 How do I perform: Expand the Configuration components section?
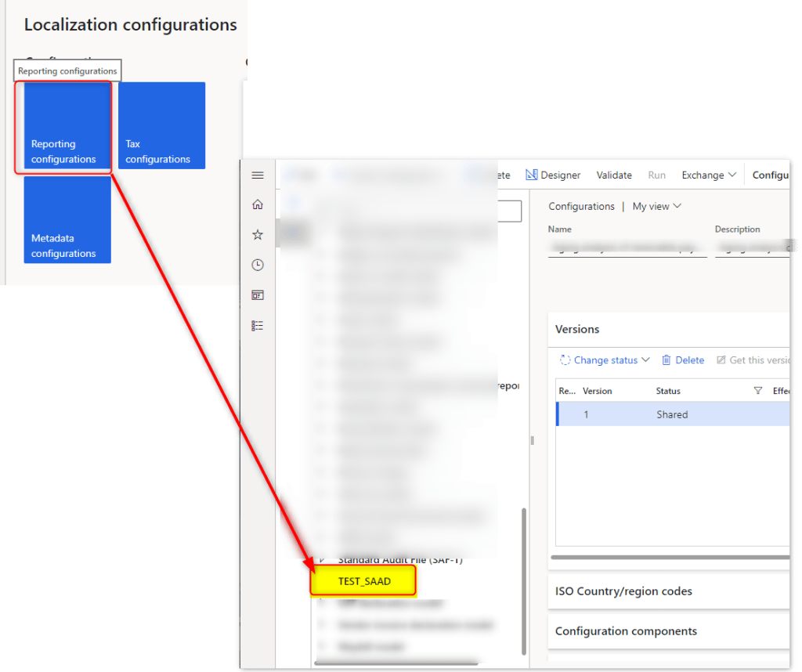point(626,631)
